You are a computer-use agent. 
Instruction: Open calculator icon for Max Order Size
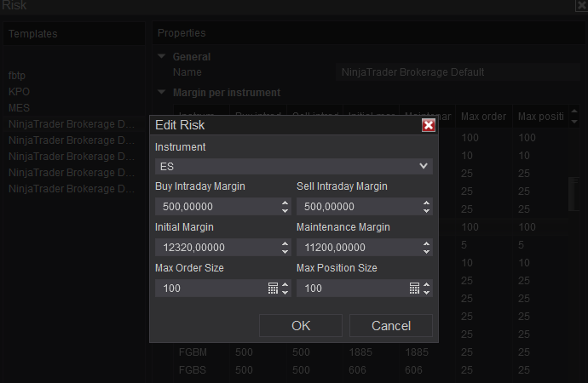click(x=274, y=289)
